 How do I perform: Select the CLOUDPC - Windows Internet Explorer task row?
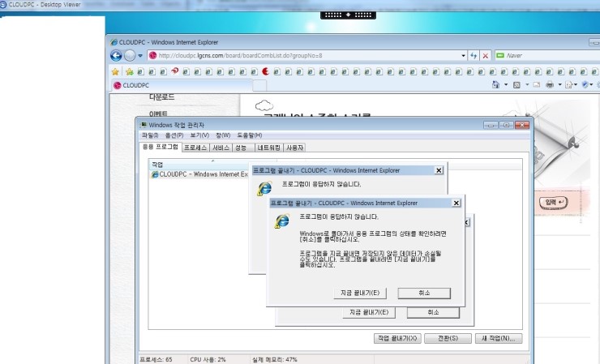(199, 174)
